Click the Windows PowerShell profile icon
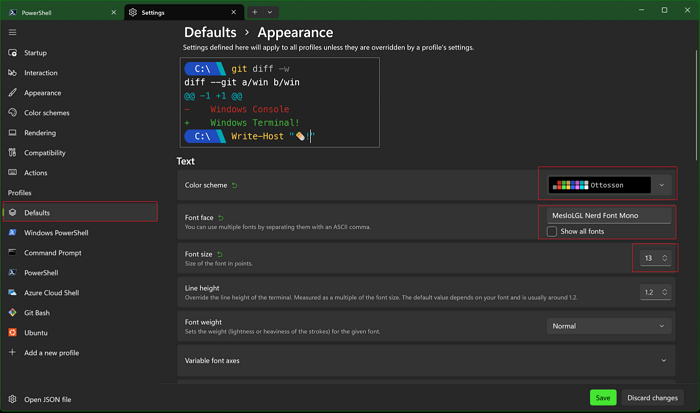 click(12, 233)
